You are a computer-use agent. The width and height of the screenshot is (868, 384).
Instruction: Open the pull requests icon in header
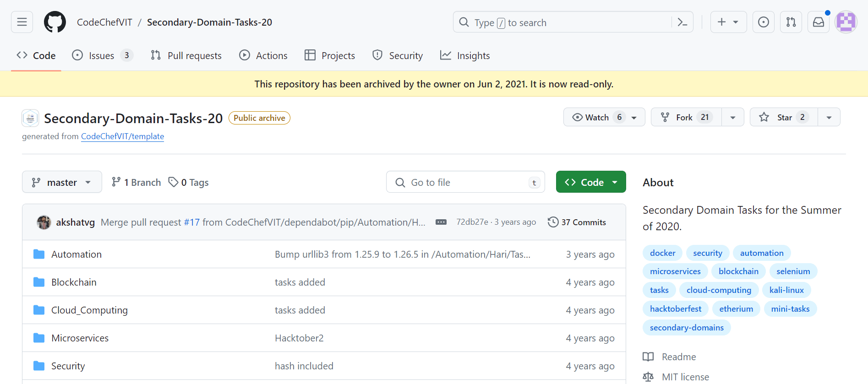[x=791, y=22]
